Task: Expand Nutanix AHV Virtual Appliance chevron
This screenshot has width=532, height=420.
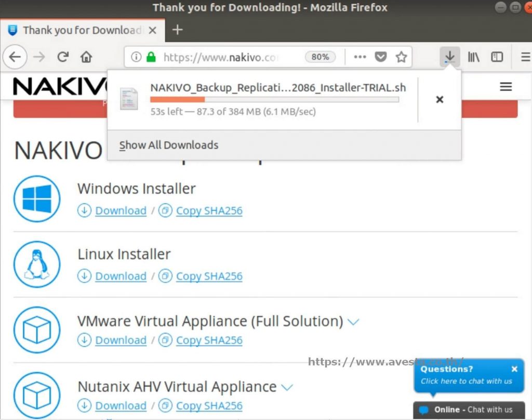Action: [x=287, y=387]
